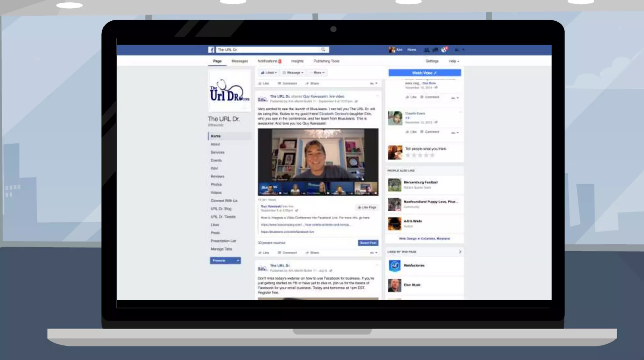Open the messages chat icon
Viewport: 644px width, 360px height.
point(435,50)
